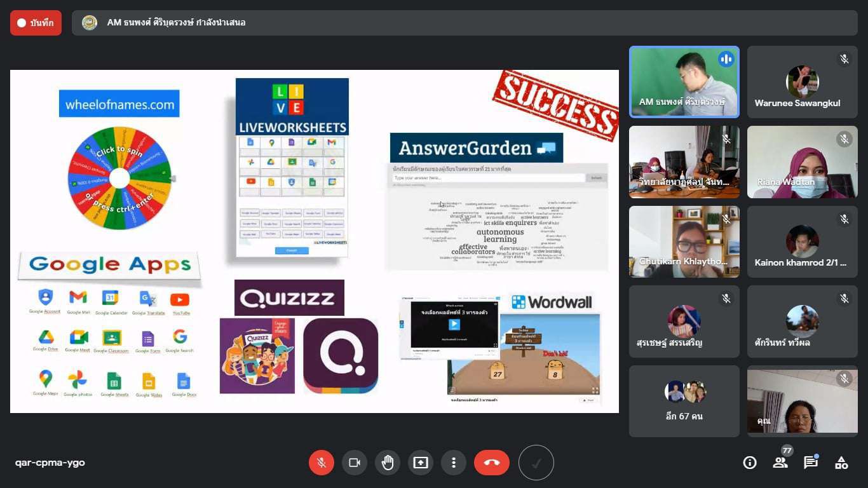Toggle the microphone mute button
Image resolution: width=868 pixels, height=488 pixels.
(322, 463)
